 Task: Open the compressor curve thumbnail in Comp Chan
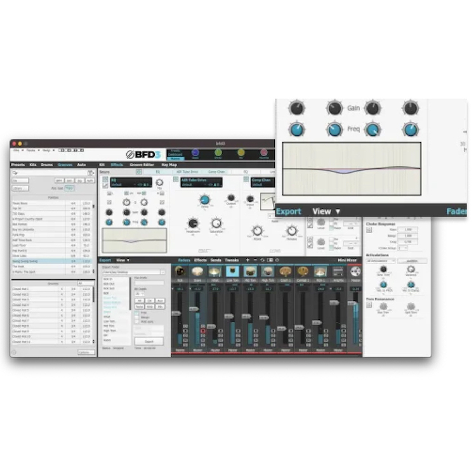pos(267,201)
